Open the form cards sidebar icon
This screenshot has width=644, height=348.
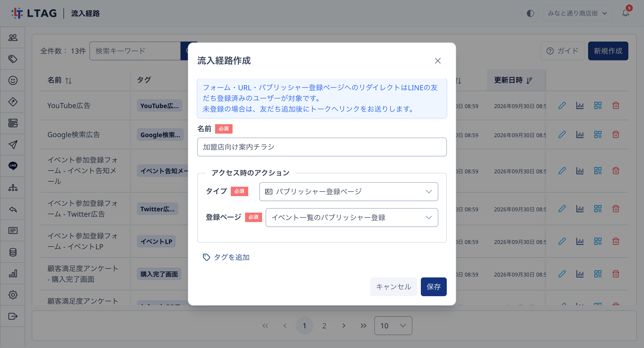point(13,123)
